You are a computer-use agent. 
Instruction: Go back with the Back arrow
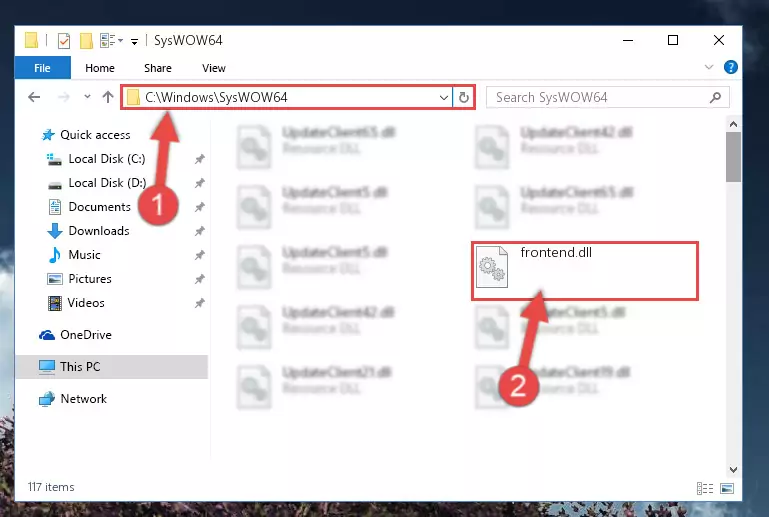[34, 97]
